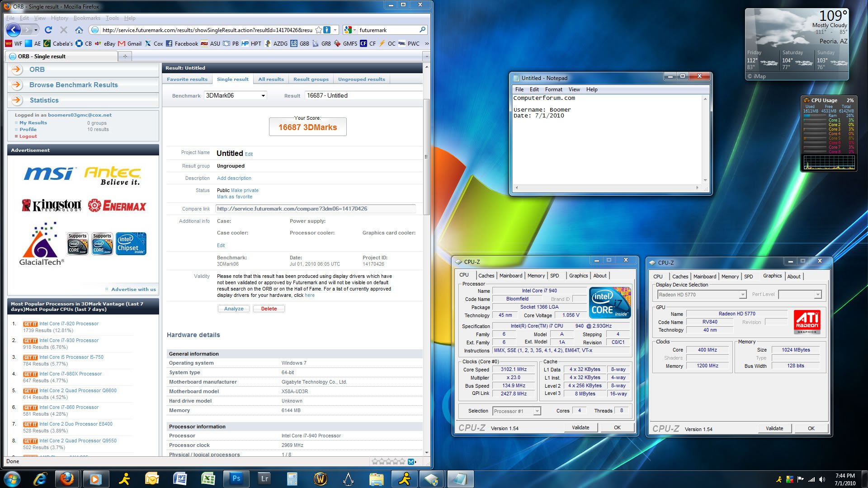Image resolution: width=868 pixels, height=488 pixels.
Task: Open the Facebook bookmark
Action: tap(182, 43)
